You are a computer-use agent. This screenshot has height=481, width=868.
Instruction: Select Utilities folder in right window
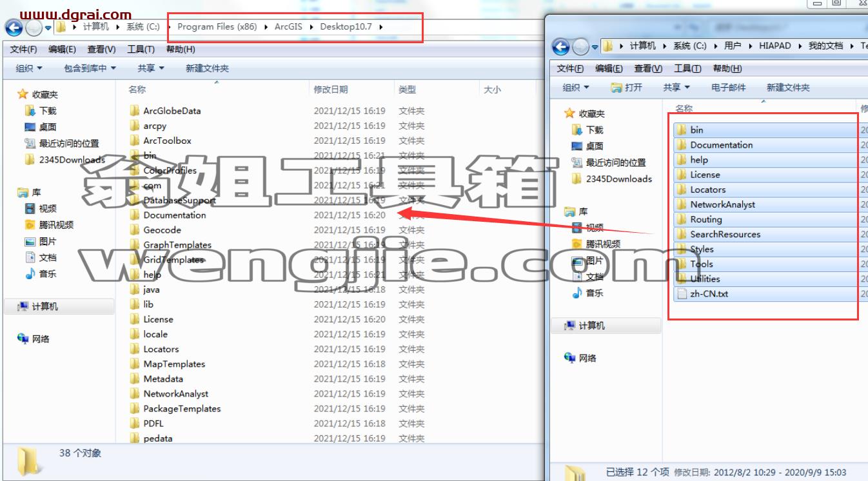tap(767, 279)
